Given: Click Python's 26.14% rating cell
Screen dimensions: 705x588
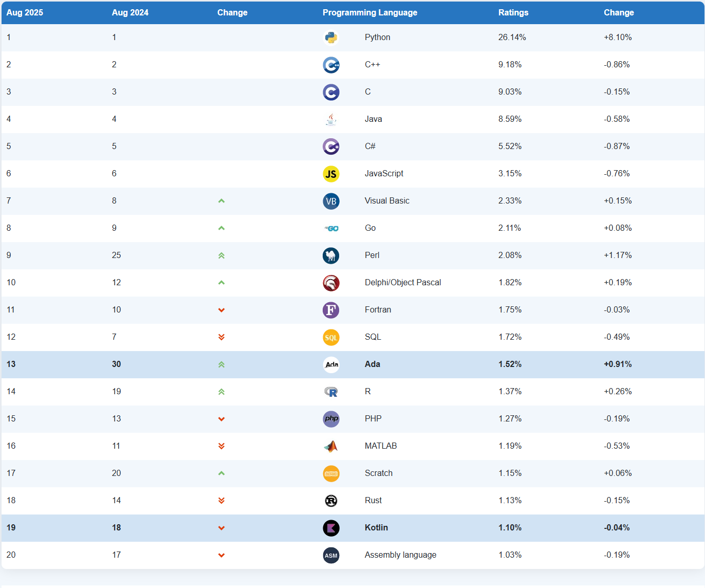Looking at the screenshot, I should tap(512, 37).
